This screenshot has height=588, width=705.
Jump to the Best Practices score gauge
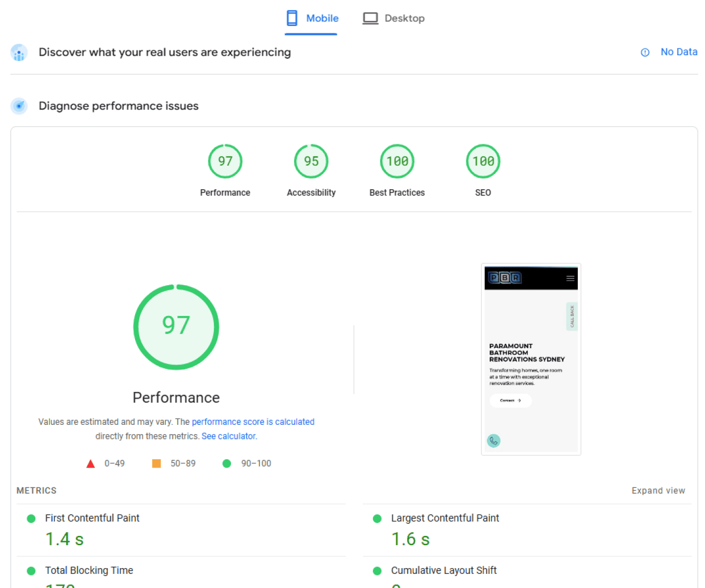397,162
